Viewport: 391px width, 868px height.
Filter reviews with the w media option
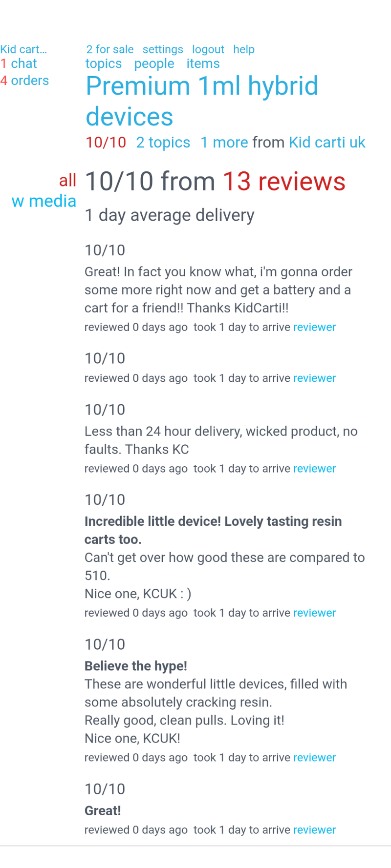pyautogui.click(x=44, y=201)
